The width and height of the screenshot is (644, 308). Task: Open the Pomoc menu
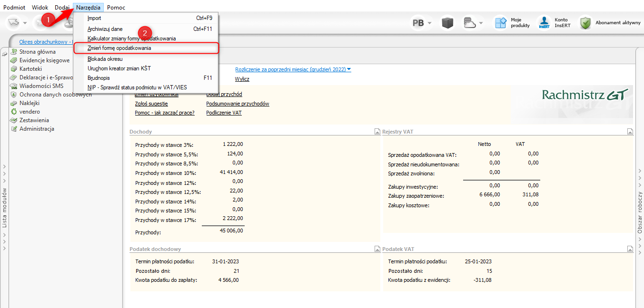[x=116, y=8]
